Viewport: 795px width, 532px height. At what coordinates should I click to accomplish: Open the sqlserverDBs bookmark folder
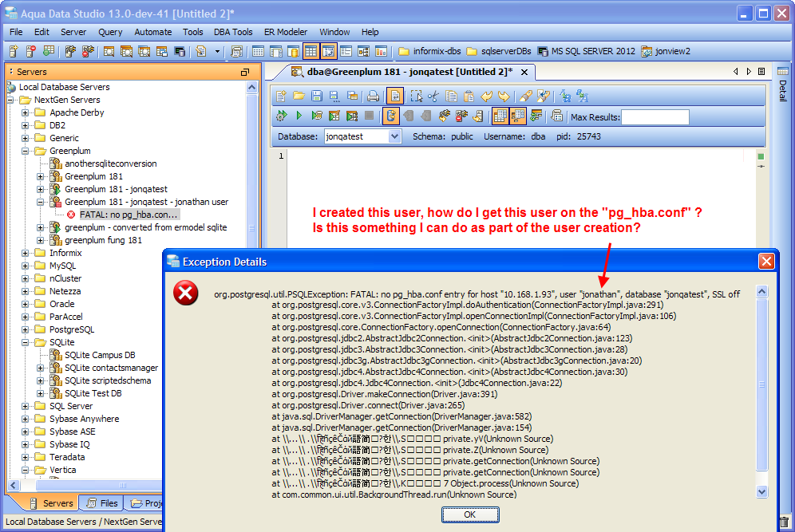pyautogui.click(x=499, y=51)
